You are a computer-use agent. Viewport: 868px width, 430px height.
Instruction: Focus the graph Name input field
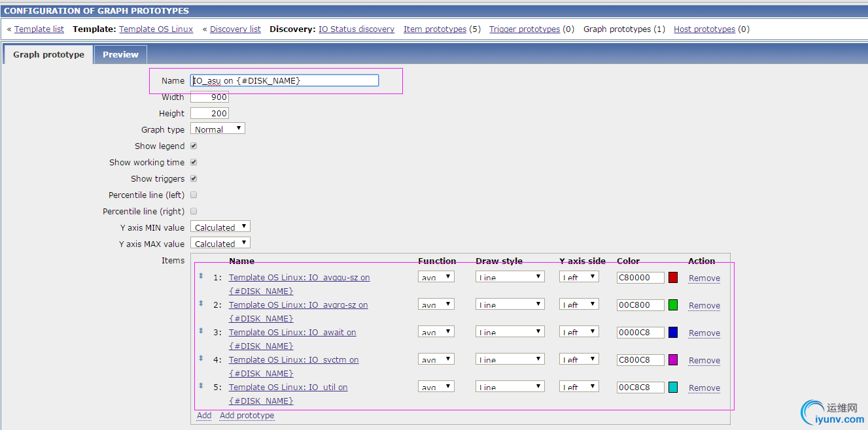[x=285, y=80]
